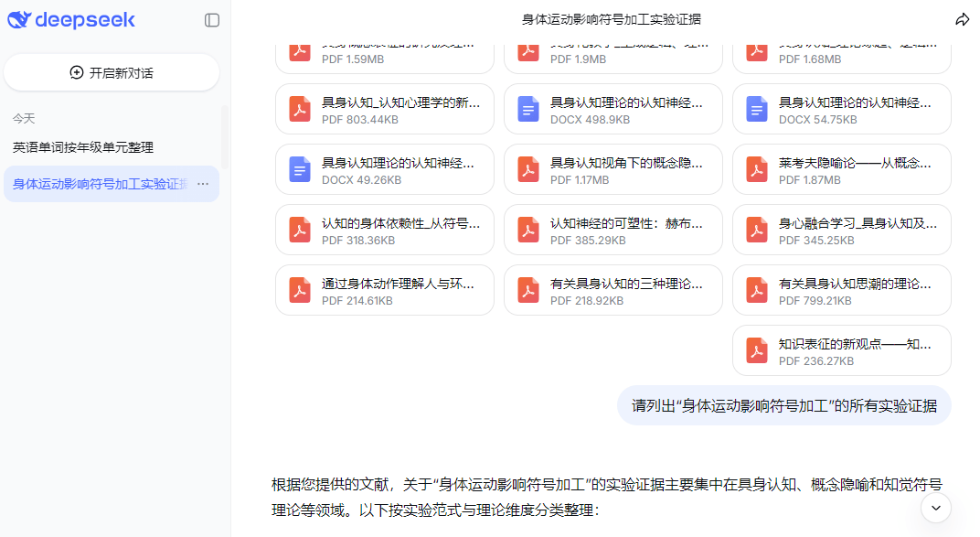Select the 身体运动影响符号加工实验证据 chat
Screen dimensions: 980x537
(99, 183)
